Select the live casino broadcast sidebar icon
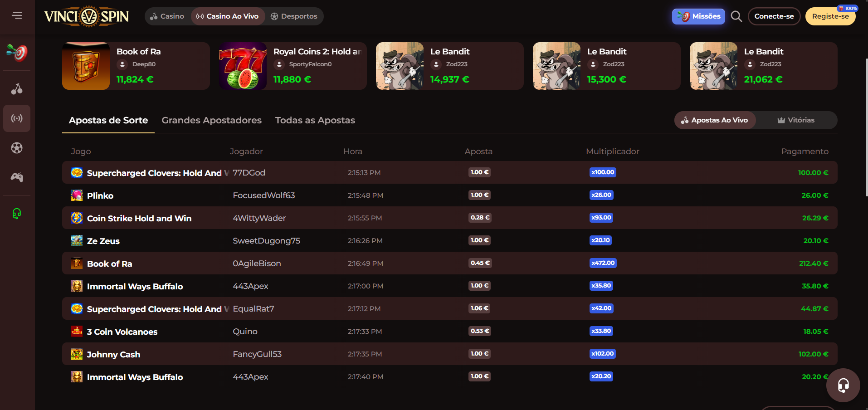Viewport: 868px width, 410px height. pos(17,118)
